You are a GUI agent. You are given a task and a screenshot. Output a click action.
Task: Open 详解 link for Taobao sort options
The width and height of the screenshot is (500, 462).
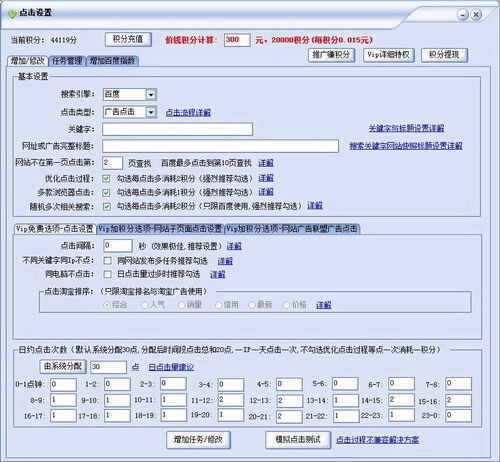323,305
